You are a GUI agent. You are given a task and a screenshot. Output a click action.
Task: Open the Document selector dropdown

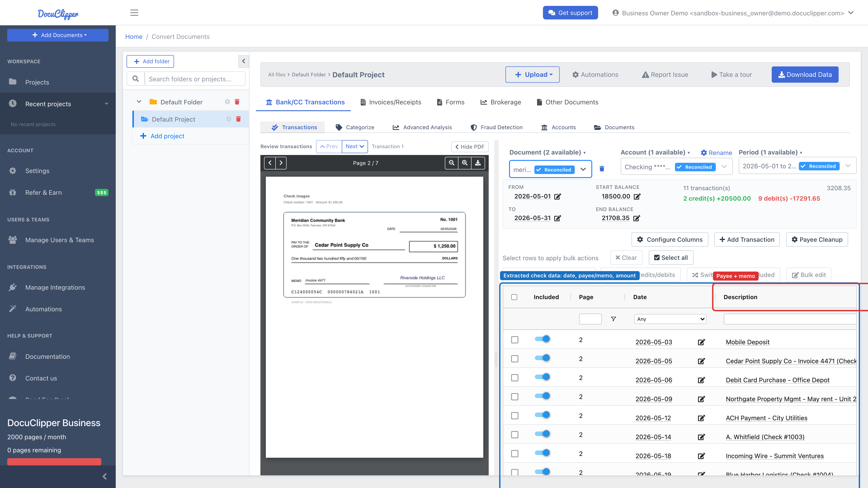[x=550, y=169]
